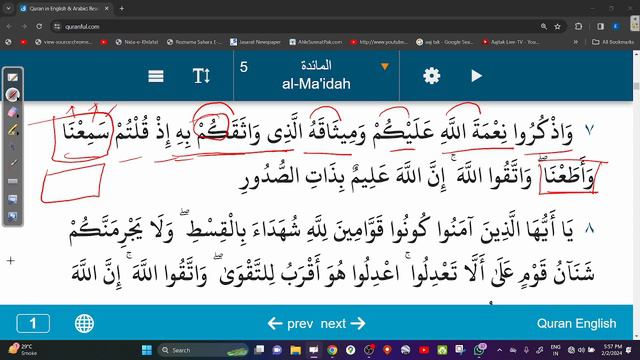The width and height of the screenshot is (640, 360).
Task: Open the hamburger menu in the Quran header
Action: coord(156,76)
